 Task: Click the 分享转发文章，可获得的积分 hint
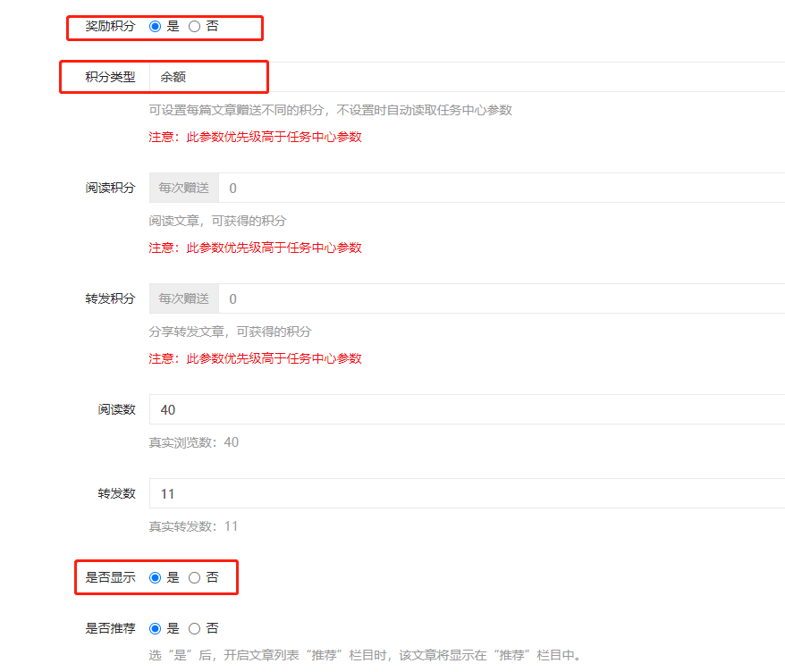point(230,332)
